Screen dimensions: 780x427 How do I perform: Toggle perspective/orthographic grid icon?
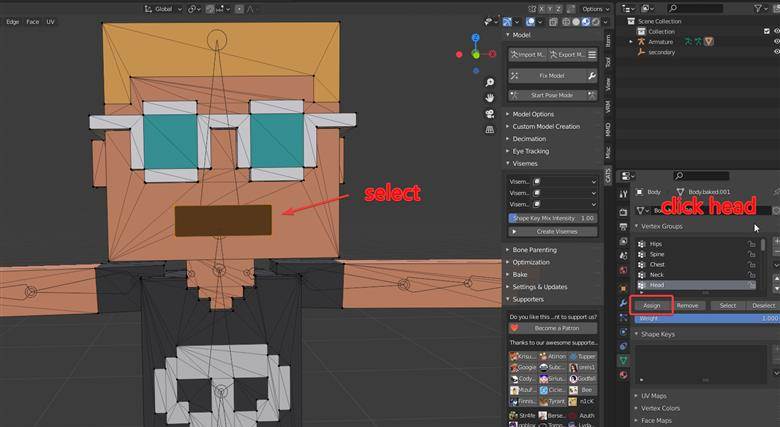[490, 129]
